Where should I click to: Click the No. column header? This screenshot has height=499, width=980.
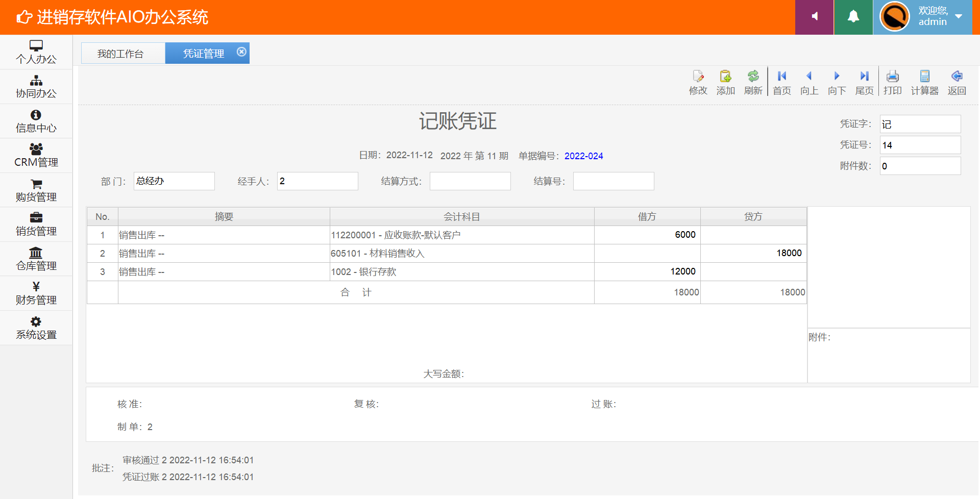click(102, 216)
